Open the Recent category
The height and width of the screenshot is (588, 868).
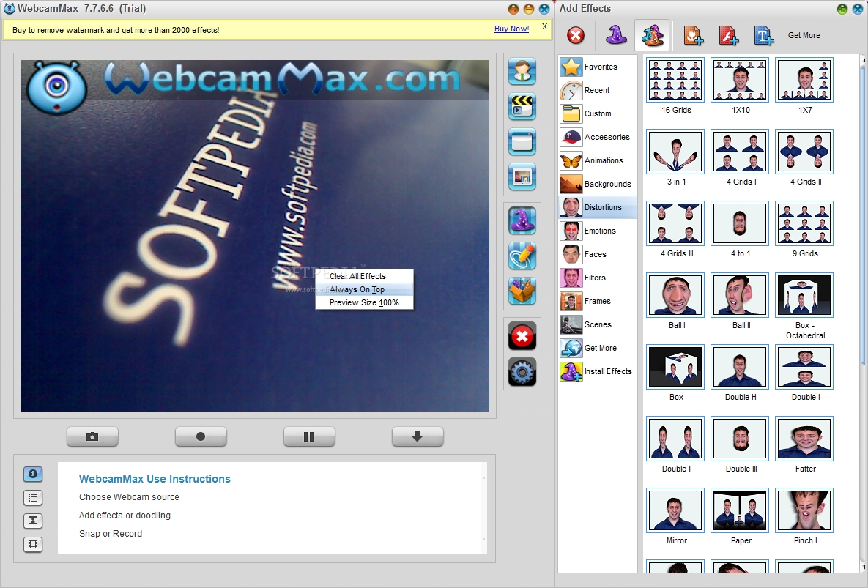point(598,90)
